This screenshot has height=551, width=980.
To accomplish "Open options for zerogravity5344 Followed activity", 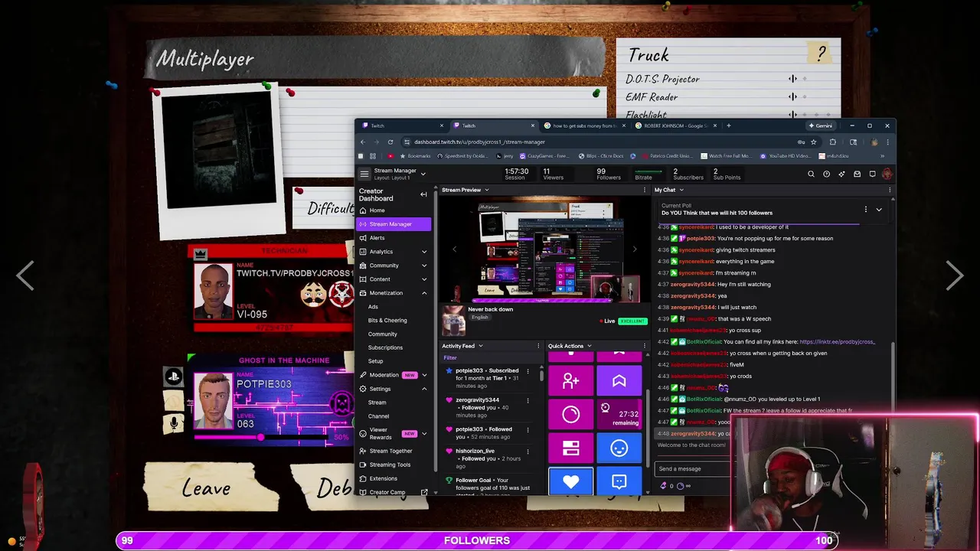I will (x=528, y=400).
